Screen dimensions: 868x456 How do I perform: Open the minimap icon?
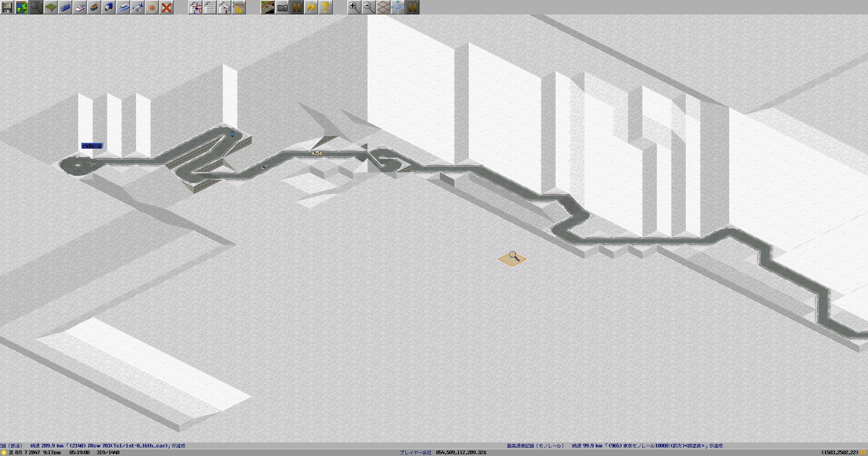coord(22,7)
